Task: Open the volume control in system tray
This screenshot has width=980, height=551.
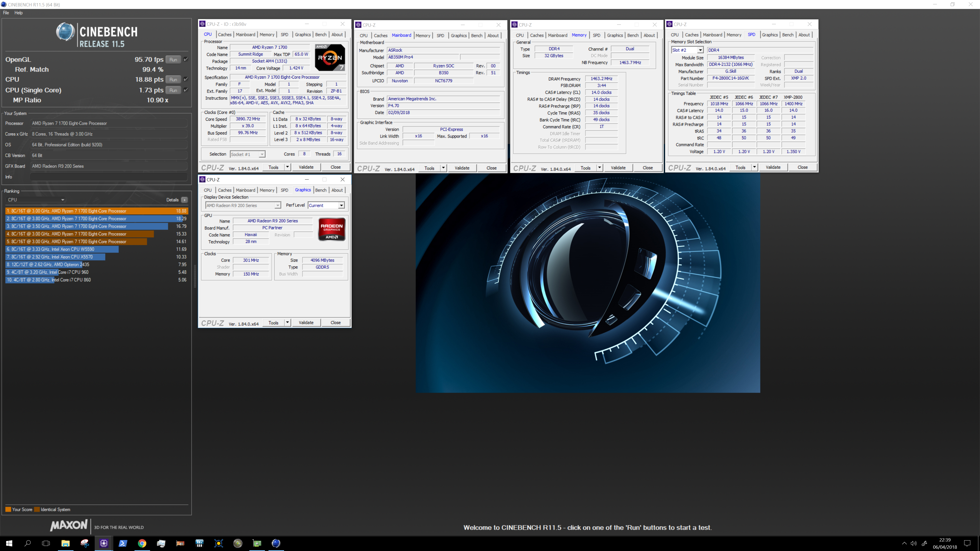Action: [913, 543]
